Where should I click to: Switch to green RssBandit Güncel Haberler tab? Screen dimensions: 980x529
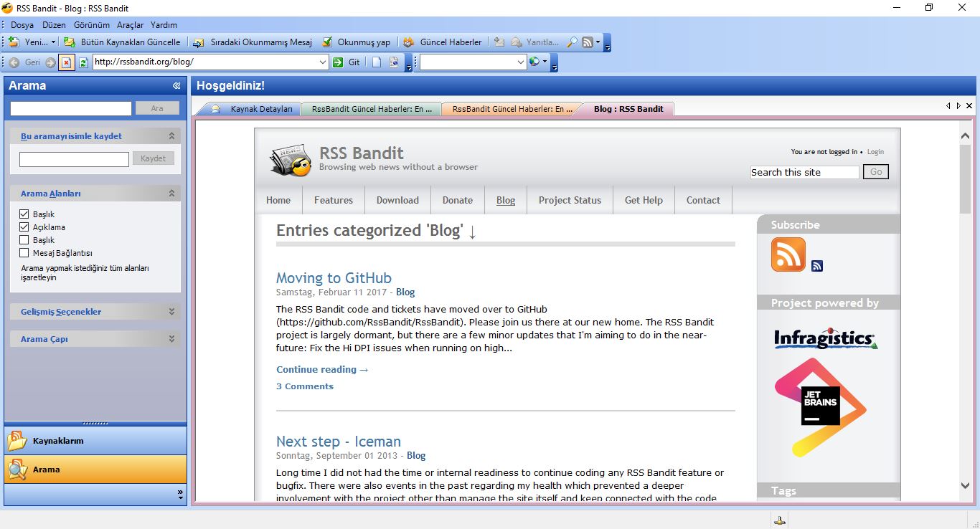point(371,109)
